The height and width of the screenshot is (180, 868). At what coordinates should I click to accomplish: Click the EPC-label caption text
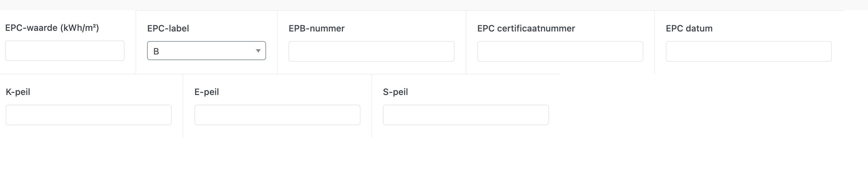tap(168, 28)
